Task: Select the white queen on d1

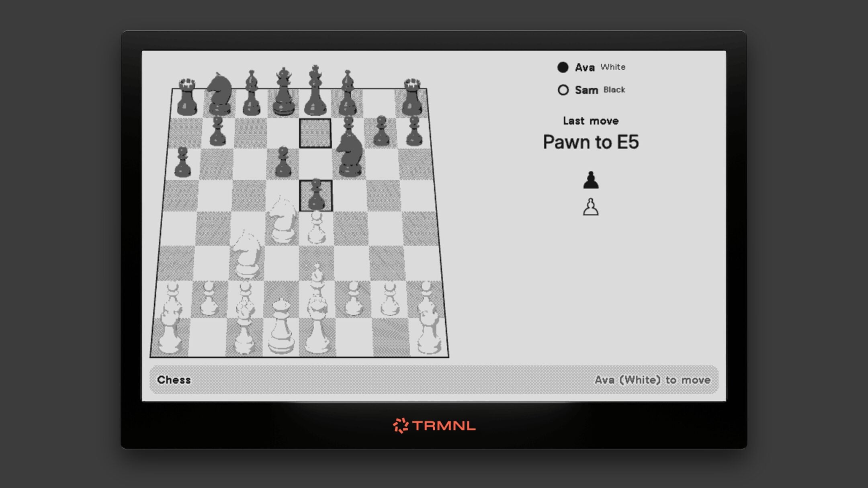Action: tap(281, 326)
